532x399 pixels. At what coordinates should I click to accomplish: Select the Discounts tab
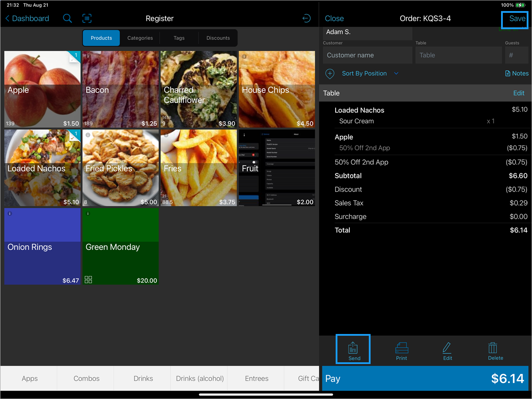[218, 38]
